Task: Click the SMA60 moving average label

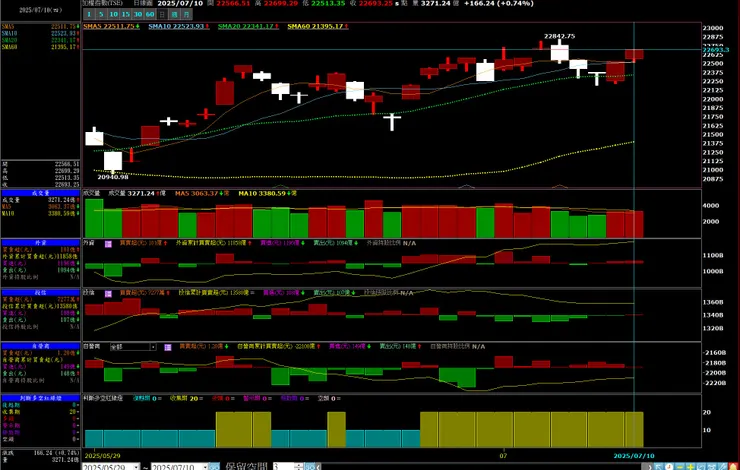Action: 317,26
